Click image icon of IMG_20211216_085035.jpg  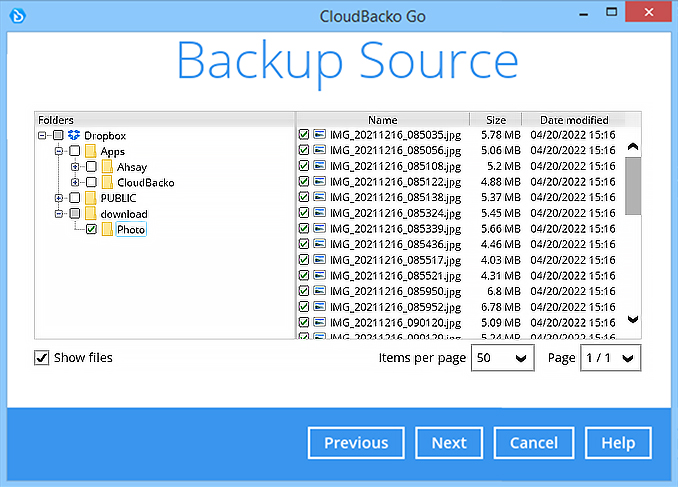320,135
